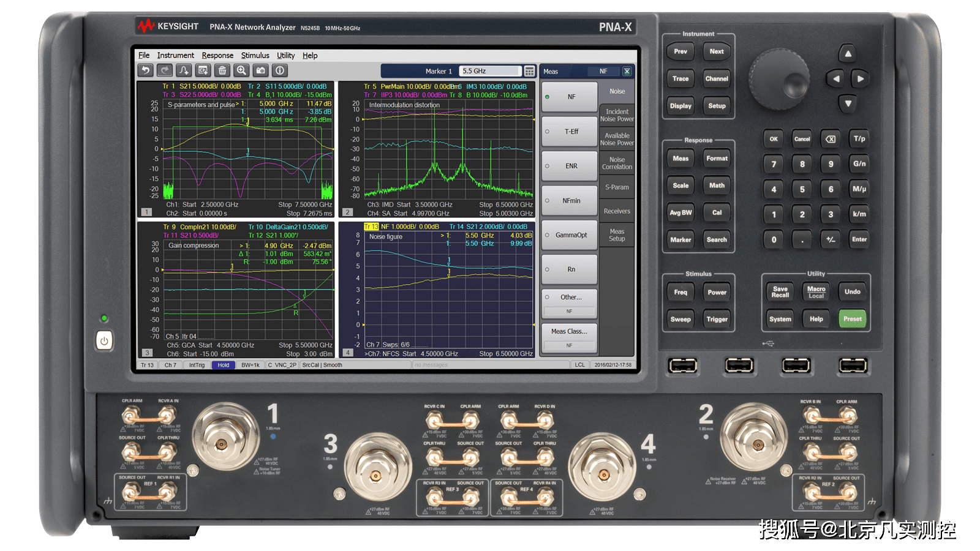Push the Format key in Response group
980x551 pixels.
[717, 159]
